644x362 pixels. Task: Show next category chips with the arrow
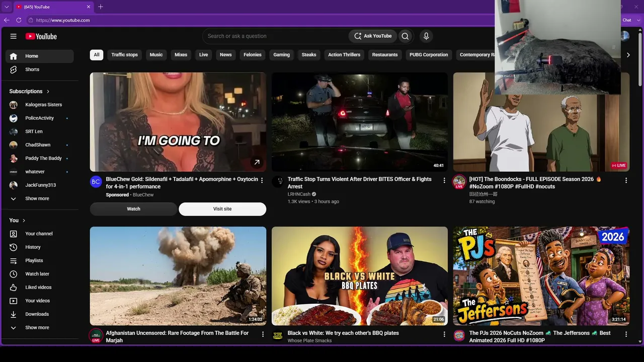click(628, 55)
